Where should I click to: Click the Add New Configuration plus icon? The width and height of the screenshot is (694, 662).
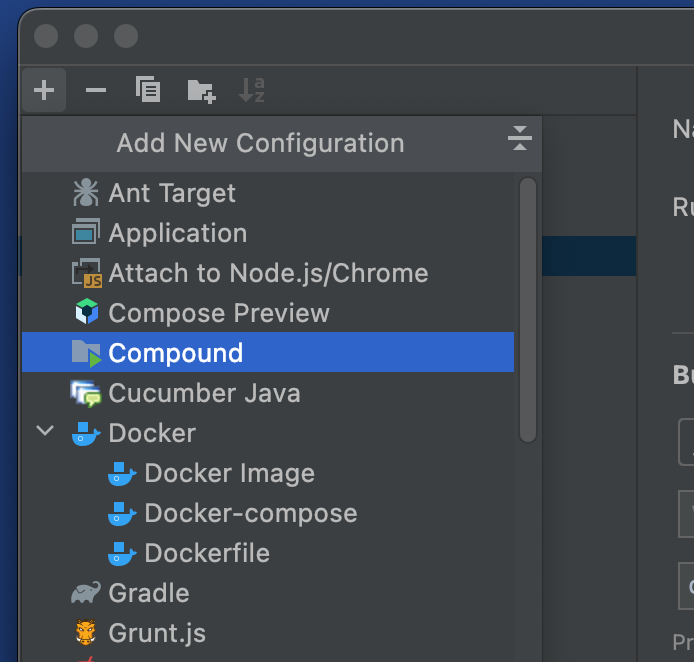click(43, 90)
